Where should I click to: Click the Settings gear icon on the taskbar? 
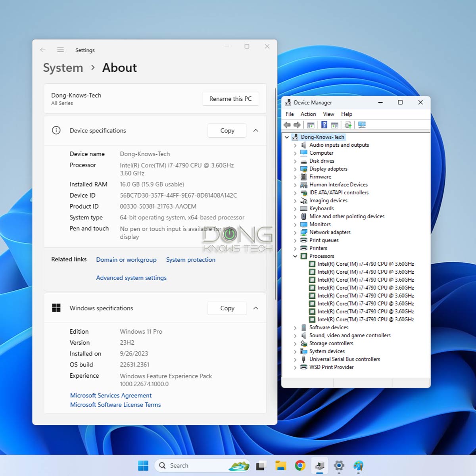coord(339,466)
